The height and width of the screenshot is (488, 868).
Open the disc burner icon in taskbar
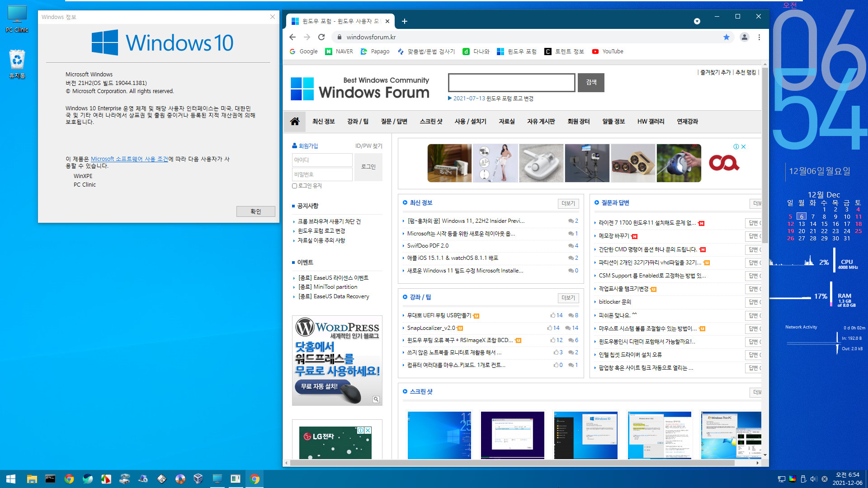(x=180, y=479)
